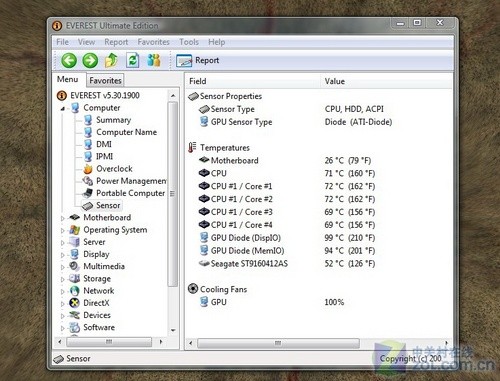Expand the Storage tree node
500x381 pixels.
click(x=63, y=279)
